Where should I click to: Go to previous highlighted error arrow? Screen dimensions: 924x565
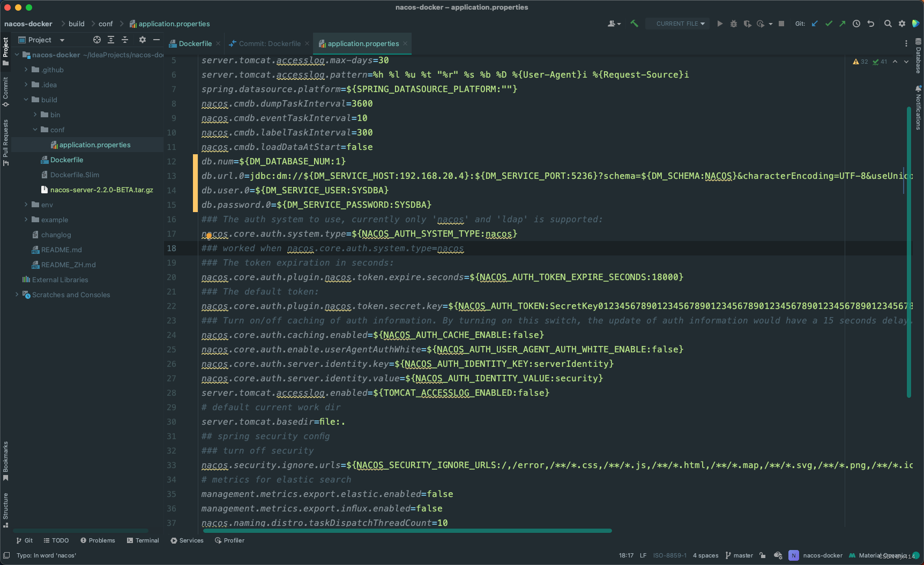(895, 62)
